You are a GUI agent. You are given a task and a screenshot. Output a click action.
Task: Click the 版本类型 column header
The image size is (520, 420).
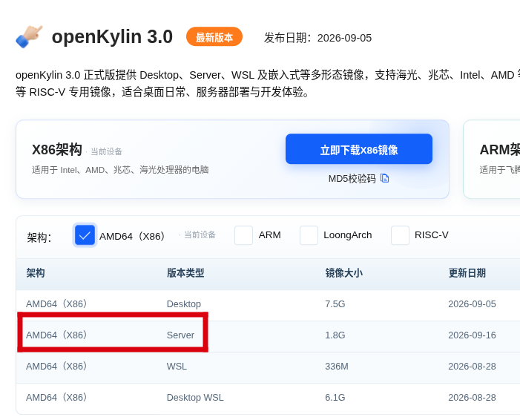pos(185,273)
